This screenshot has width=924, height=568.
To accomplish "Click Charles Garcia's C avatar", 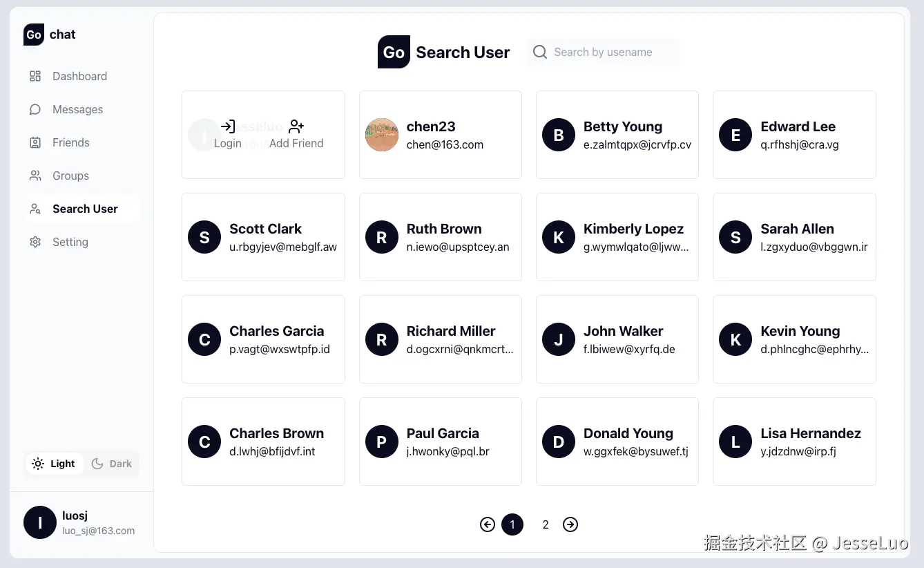I will coord(204,339).
